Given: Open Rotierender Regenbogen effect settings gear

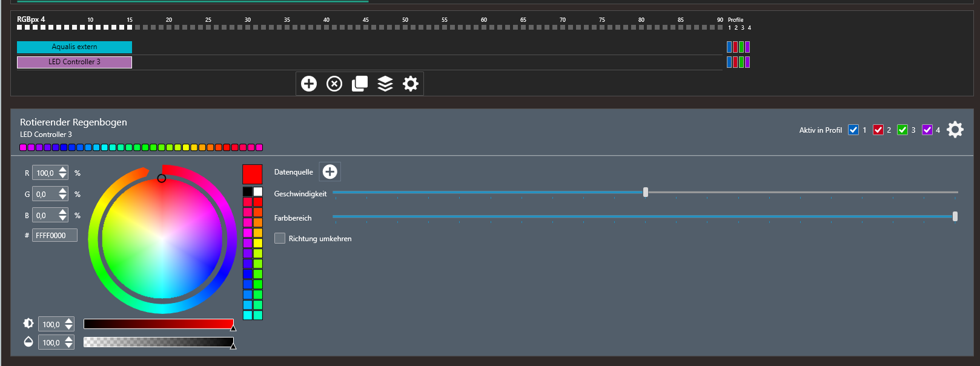Looking at the screenshot, I should (955, 130).
